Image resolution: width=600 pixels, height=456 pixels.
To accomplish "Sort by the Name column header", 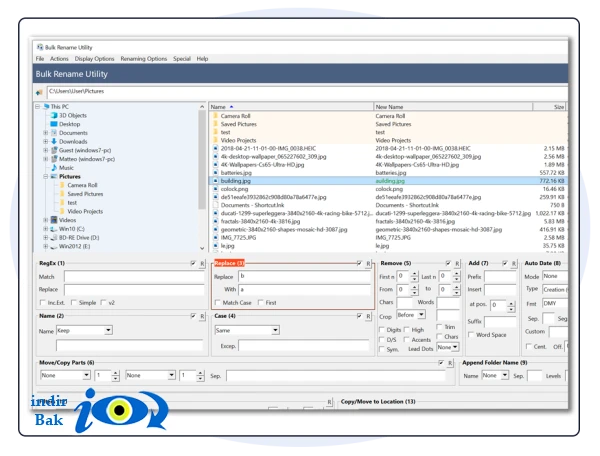I will tap(291, 107).
